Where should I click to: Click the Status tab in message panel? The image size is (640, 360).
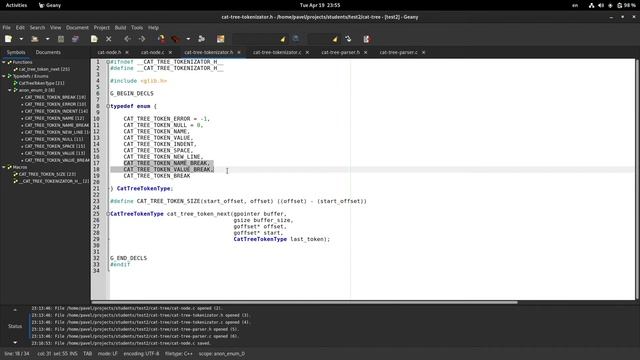(x=15, y=326)
